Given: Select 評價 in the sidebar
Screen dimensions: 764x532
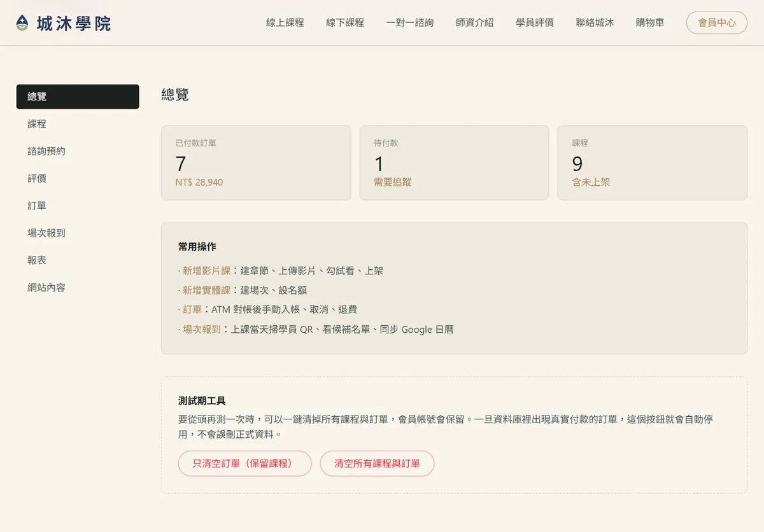Looking at the screenshot, I should click(x=78, y=179).
